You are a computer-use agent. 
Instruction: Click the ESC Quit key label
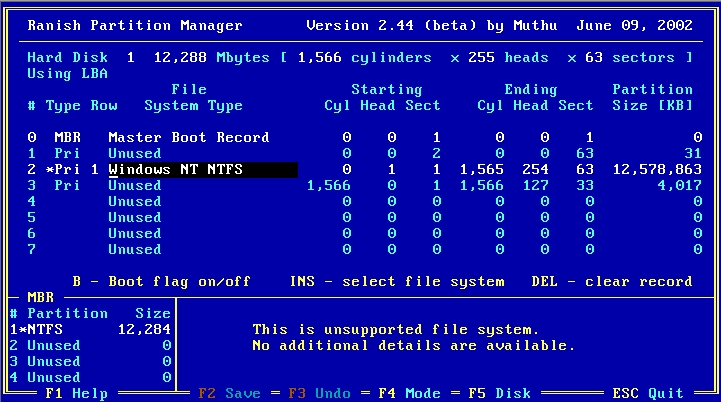click(648, 394)
